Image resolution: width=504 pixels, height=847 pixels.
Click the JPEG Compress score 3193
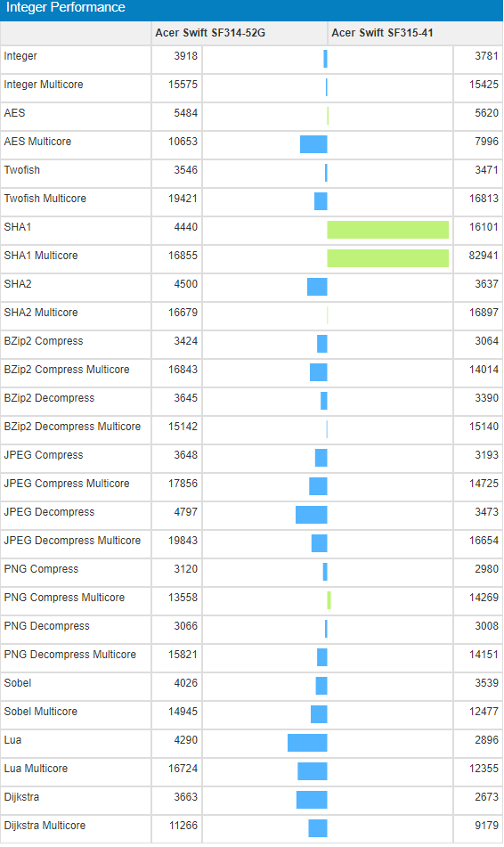pyautogui.click(x=487, y=455)
